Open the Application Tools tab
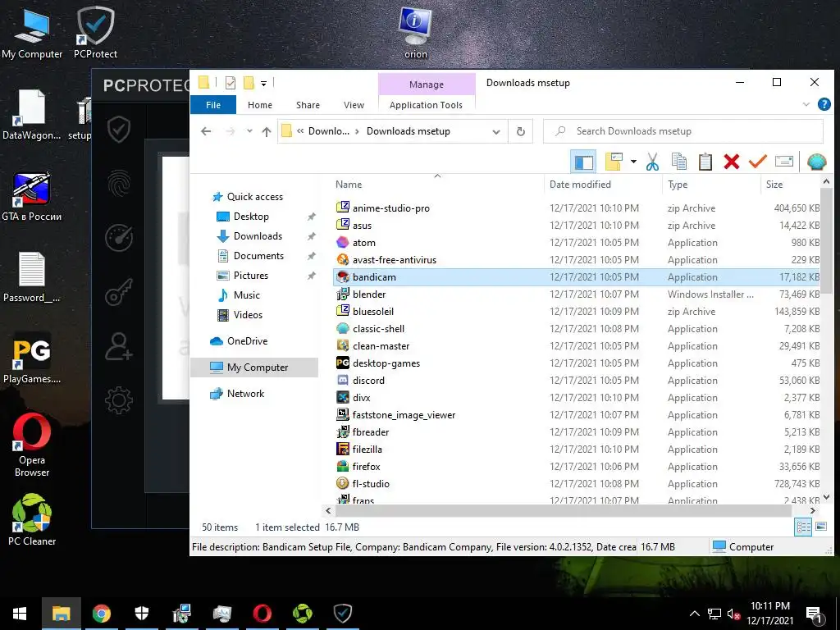Viewport: 840px width, 630px height. (426, 105)
